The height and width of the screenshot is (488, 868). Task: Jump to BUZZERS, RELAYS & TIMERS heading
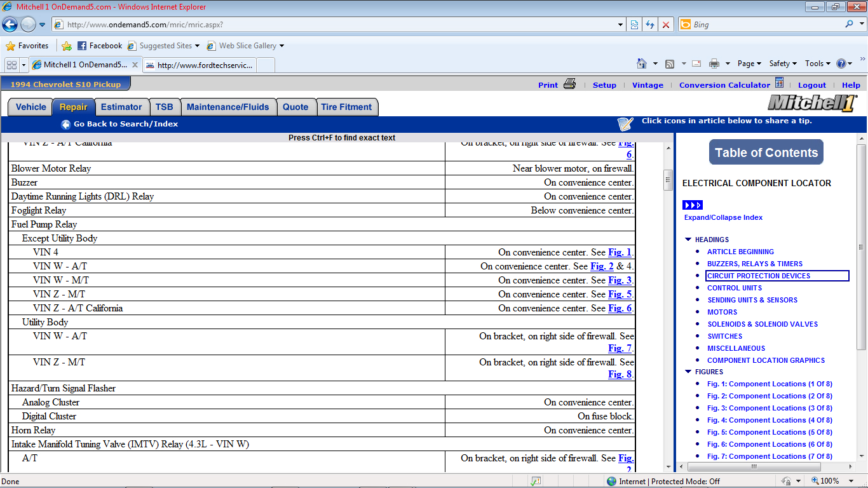[755, 264]
